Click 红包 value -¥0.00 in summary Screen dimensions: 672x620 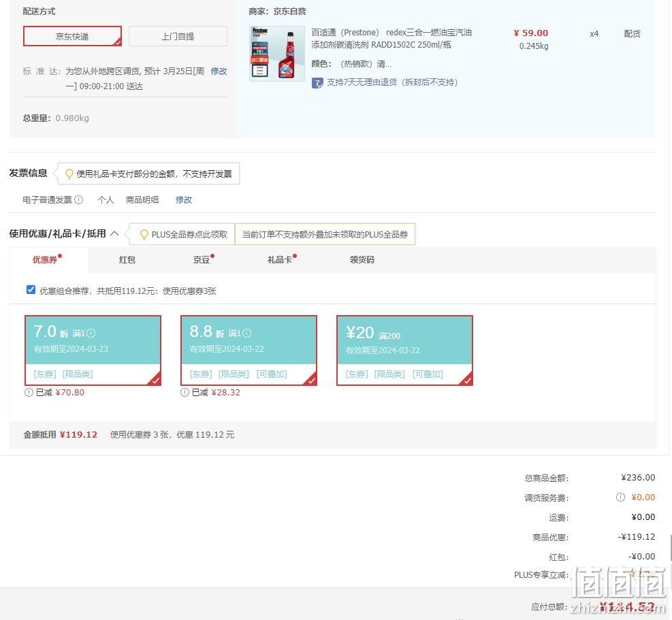pyautogui.click(x=641, y=556)
